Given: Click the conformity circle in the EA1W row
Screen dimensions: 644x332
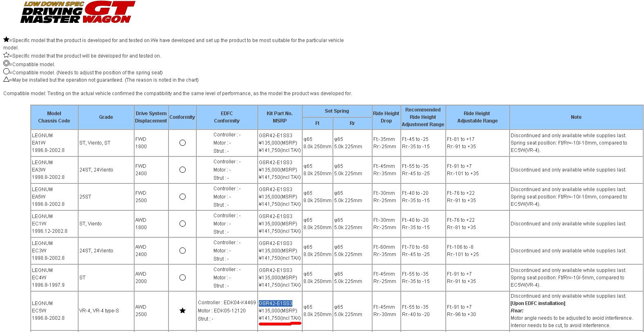Looking at the screenshot, I should tap(182, 143).
